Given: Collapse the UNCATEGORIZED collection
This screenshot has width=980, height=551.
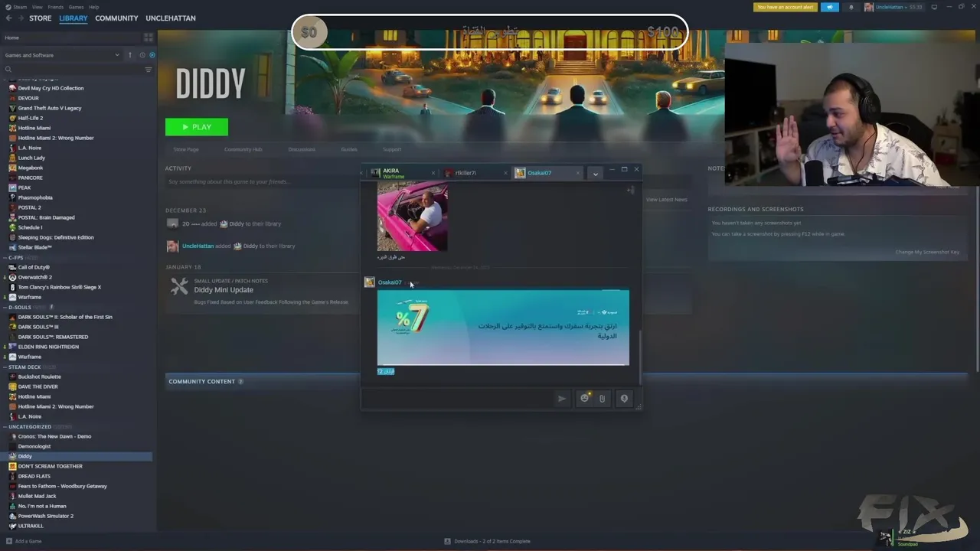Looking at the screenshot, I should pos(6,427).
